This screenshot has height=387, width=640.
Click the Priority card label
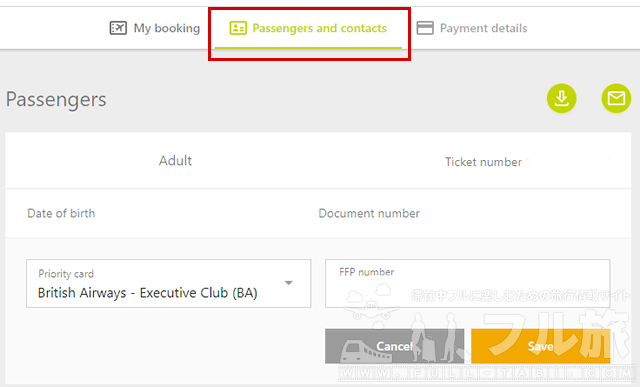pyautogui.click(x=66, y=274)
